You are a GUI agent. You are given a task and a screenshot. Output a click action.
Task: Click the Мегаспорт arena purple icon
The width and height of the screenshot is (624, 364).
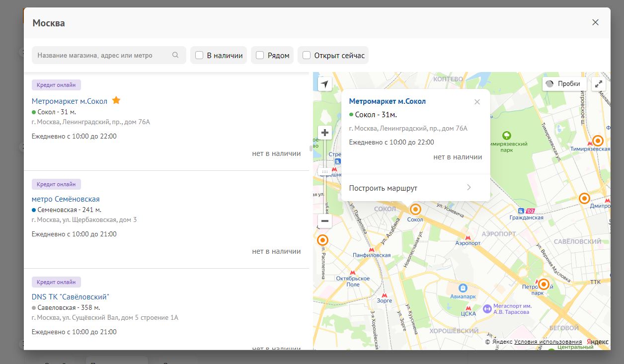pyautogui.click(x=487, y=309)
